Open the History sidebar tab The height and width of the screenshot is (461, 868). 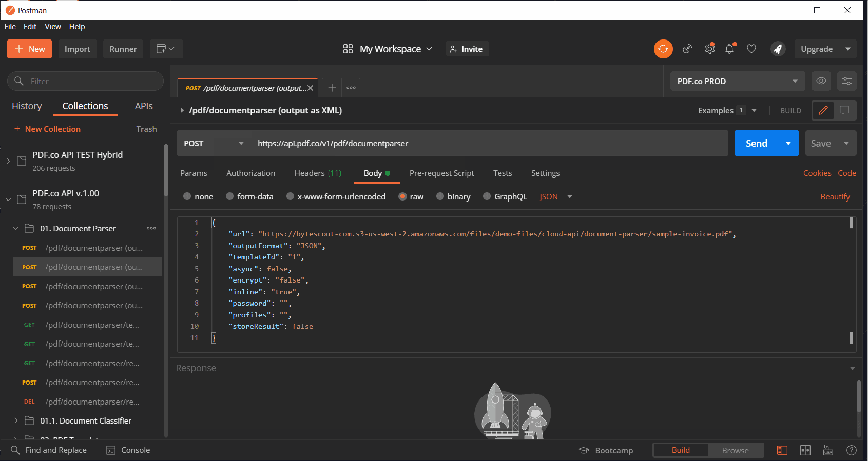coord(27,106)
